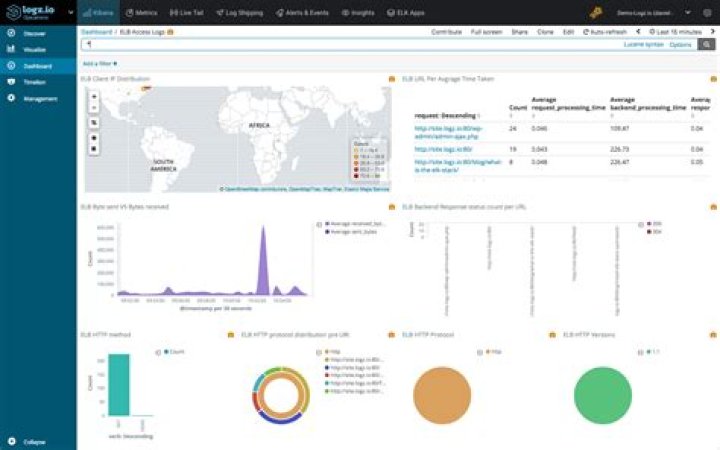Zoom out on the IP distribution map
The width and height of the screenshot is (720, 450).
click(94, 108)
